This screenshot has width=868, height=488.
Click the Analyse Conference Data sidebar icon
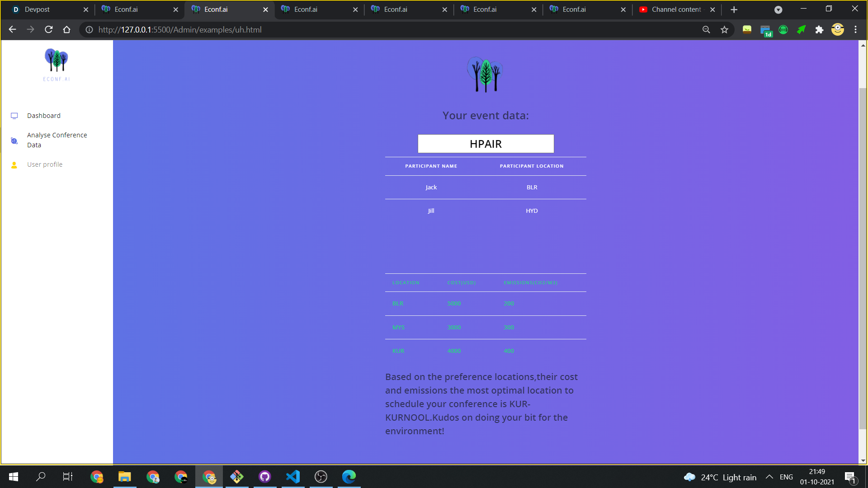tap(14, 141)
